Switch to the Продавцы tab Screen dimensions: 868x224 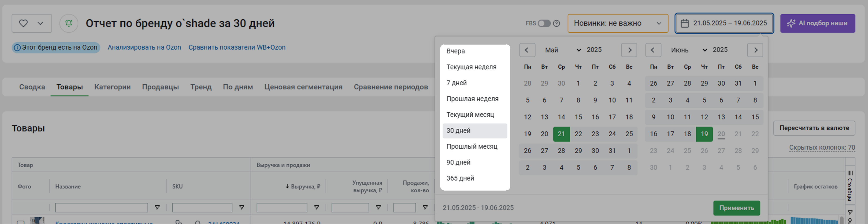pyautogui.click(x=160, y=87)
